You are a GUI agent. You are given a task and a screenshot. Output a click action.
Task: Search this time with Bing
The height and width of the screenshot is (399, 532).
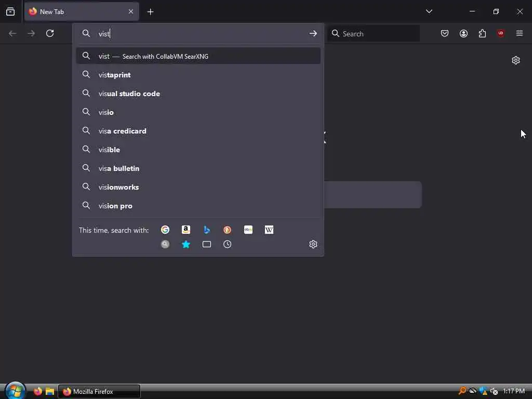pos(207,230)
